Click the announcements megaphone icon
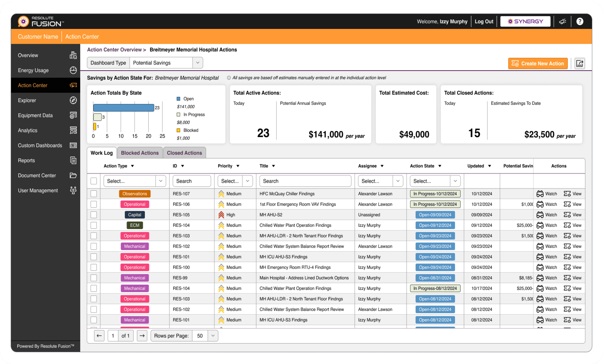This screenshot has height=364, width=603. pyautogui.click(x=562, y=22)
